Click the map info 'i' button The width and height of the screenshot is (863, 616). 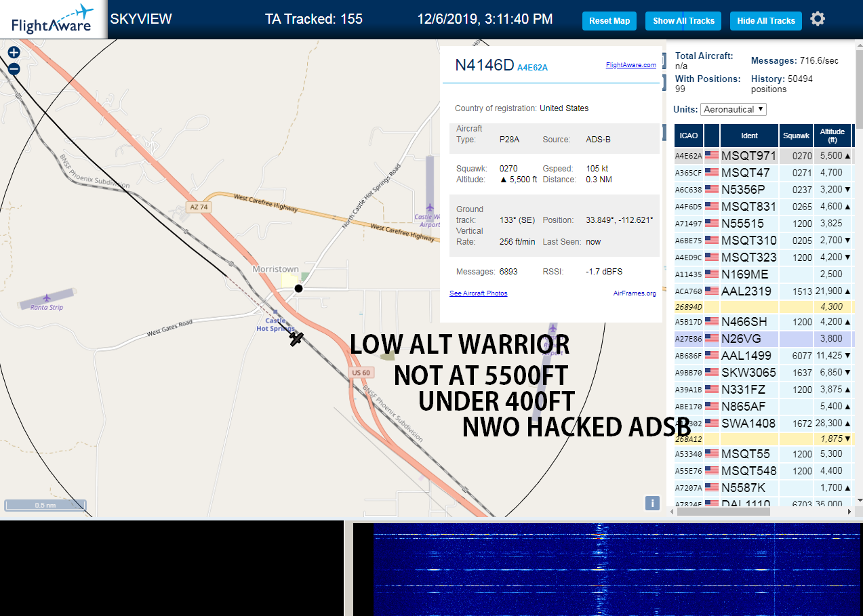[x=652, y=503]
